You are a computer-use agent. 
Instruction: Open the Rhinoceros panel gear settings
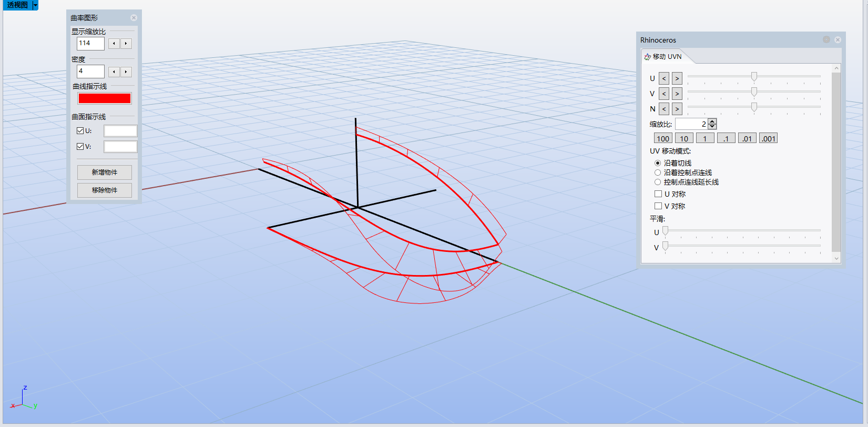[826, 40]
